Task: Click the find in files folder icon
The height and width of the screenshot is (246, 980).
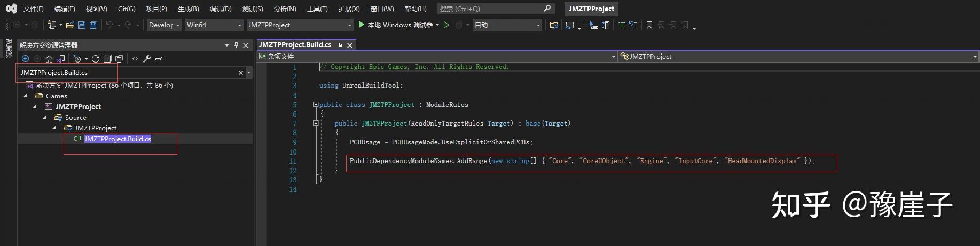Action: coord(554,25)
